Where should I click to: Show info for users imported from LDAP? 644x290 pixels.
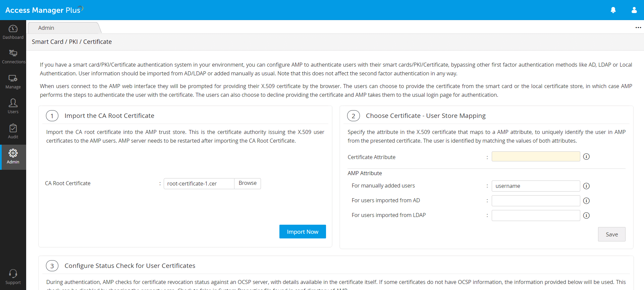pyautogui.click(x=586, y=216)
